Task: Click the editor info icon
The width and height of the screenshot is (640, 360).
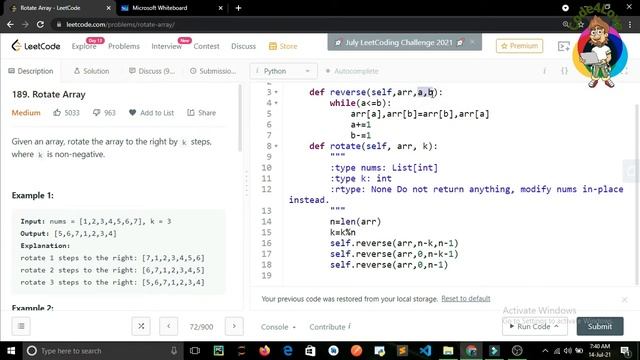Action: coord(544,71)
